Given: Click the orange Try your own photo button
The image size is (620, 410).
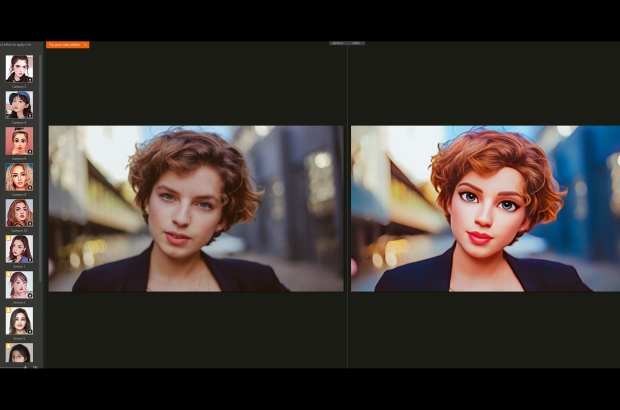Looking at the screenshot, I should coord(67,45).
